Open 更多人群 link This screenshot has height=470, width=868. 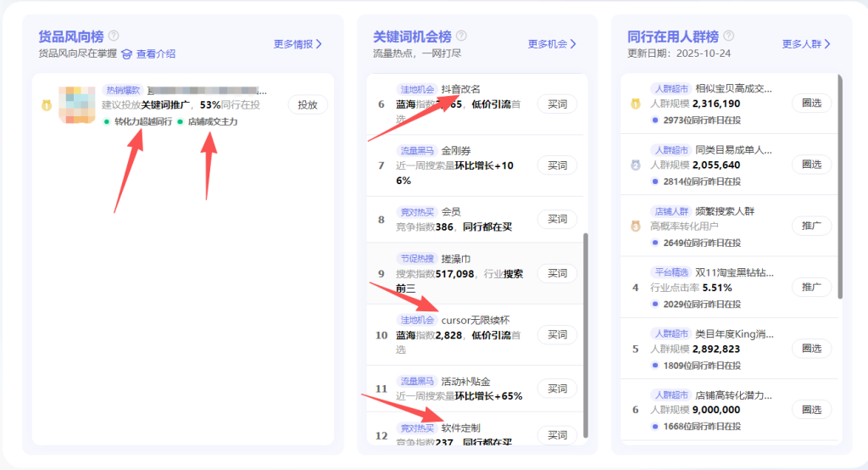point(806,44)
